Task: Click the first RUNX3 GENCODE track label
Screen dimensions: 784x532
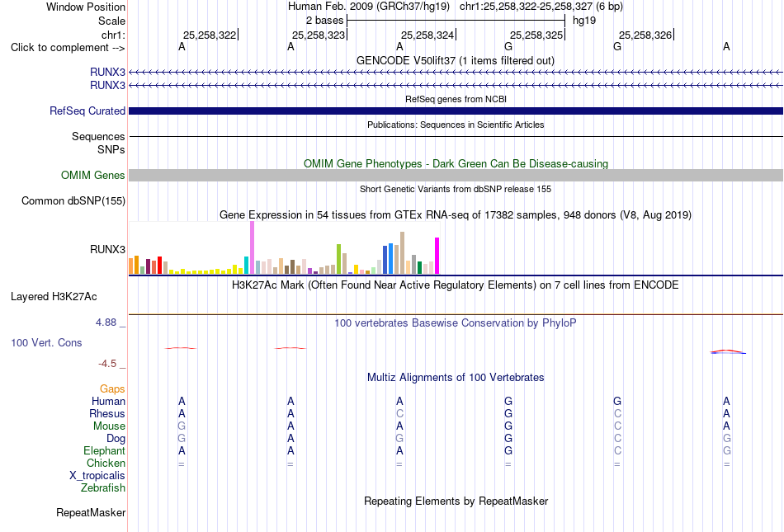Action: tap(107, 72)
